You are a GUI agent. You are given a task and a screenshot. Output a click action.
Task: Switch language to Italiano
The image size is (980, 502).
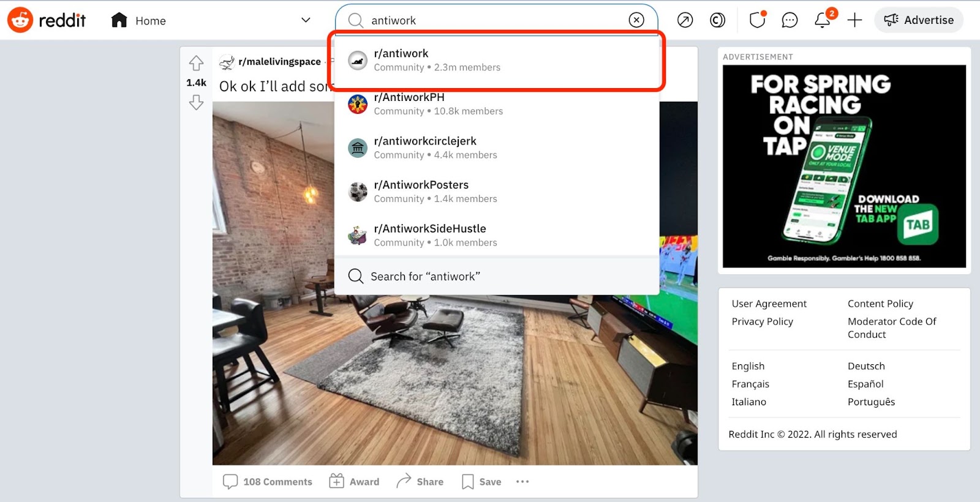[x=748, y=402]
